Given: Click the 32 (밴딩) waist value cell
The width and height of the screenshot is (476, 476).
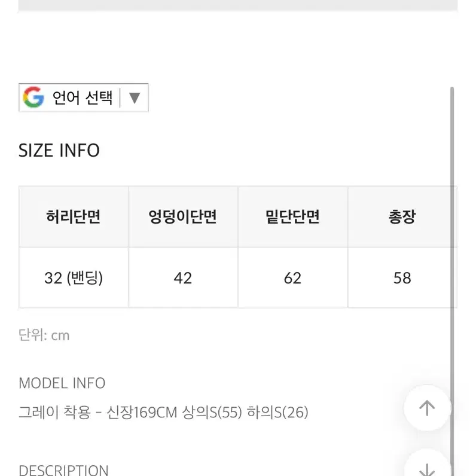Looking at the screenshot, I should pos(74,278).
